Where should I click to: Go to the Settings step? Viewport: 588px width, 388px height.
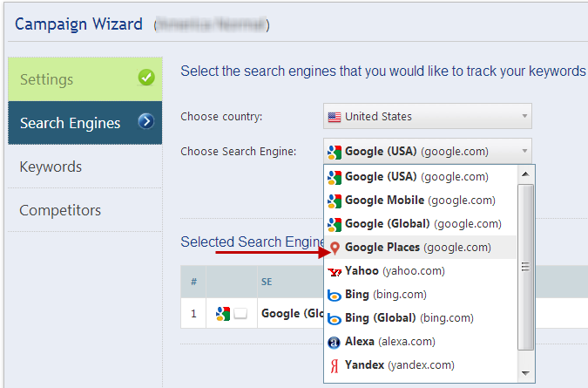pyautogui.click(x=46, y=79)
